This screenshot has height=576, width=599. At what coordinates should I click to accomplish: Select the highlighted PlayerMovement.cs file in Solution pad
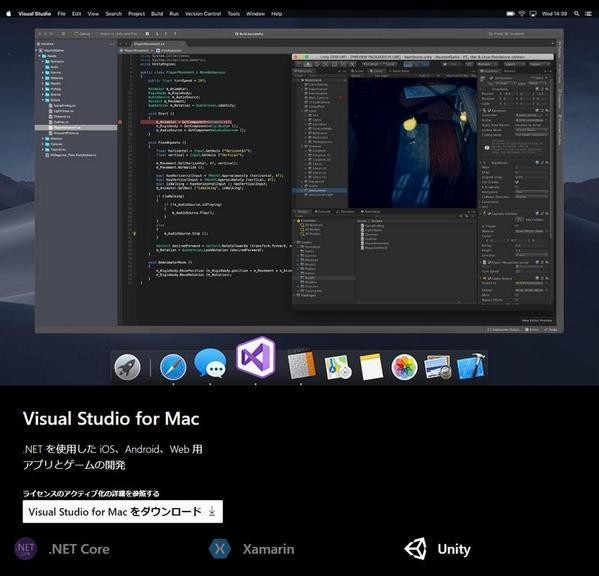[x=76, y=128]
